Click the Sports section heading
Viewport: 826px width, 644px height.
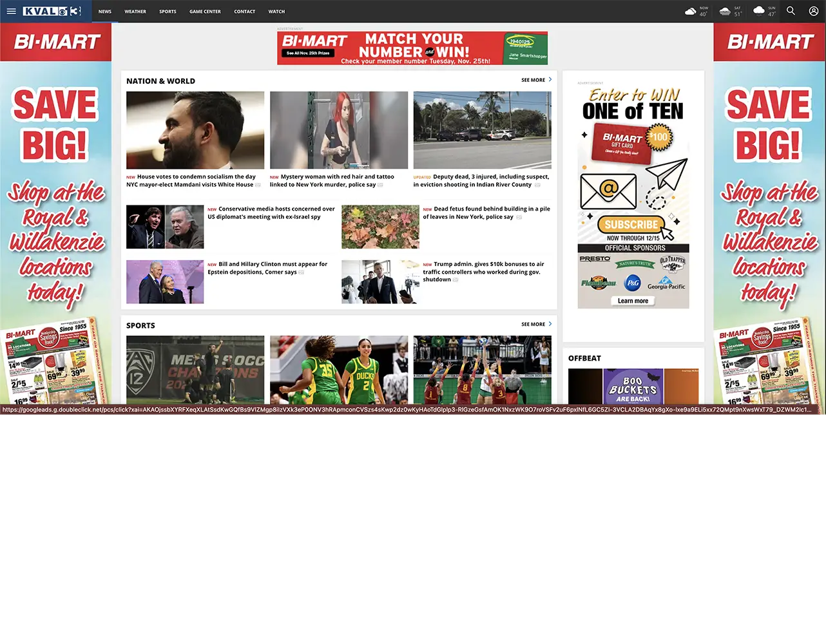(140, 326)
